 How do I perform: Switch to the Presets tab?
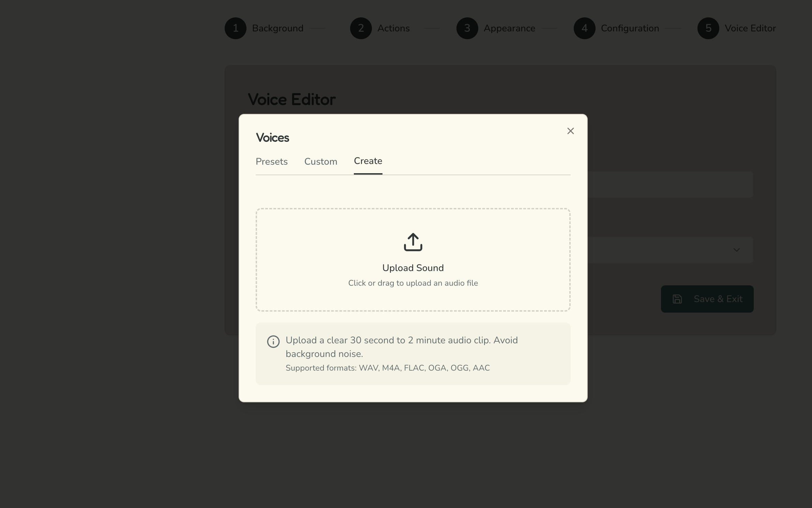(x=271, y=162)
